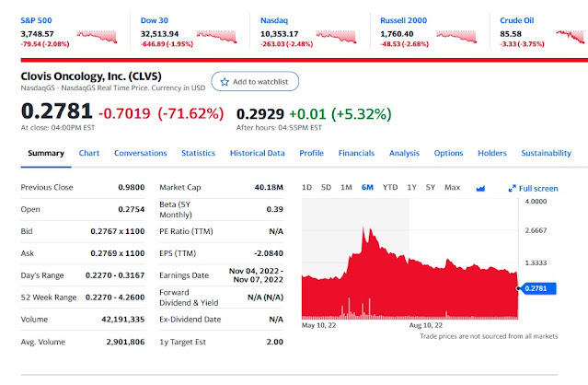This screenshot has height=385, width=588.
Task: Switch to the Profile tab
Action: tap(311, 153)
